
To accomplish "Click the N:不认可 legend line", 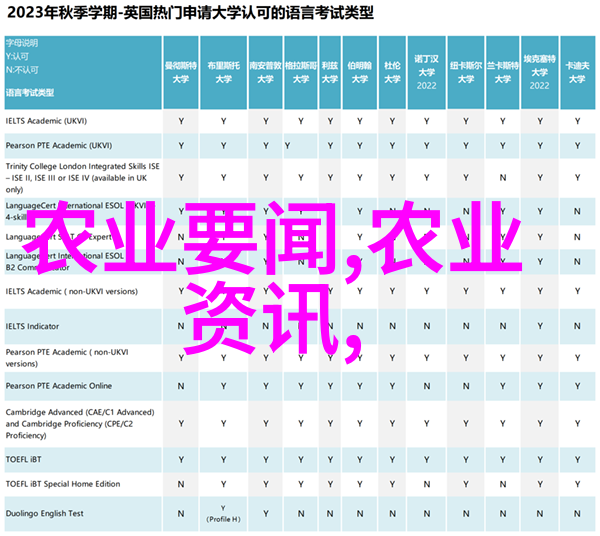I will (x=22, y=70).
